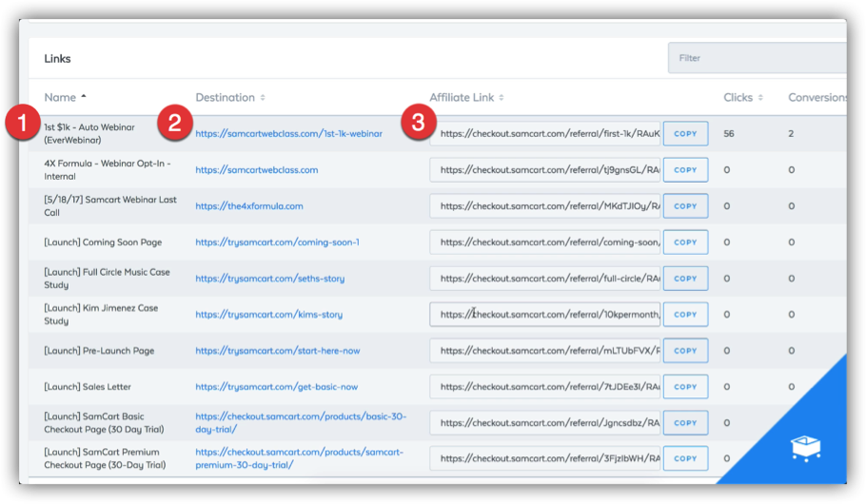Sort by Clicks column arrows
The width and height of the screenshot is (866, 504).
point(760,98)
